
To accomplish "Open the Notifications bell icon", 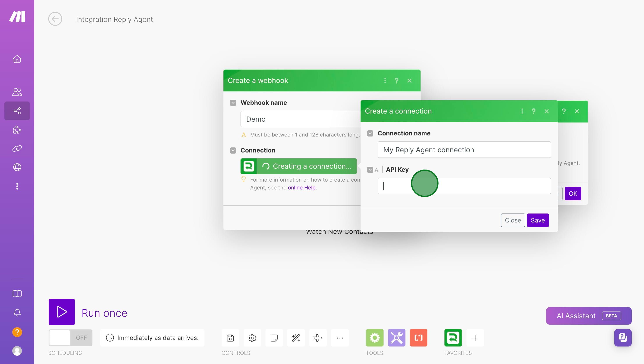I will (17, 313).
